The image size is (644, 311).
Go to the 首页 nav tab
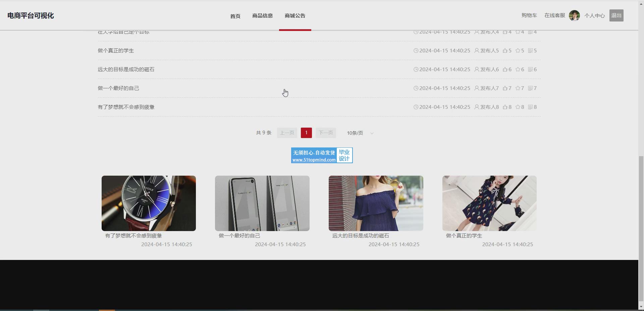(x=235, y=16)
